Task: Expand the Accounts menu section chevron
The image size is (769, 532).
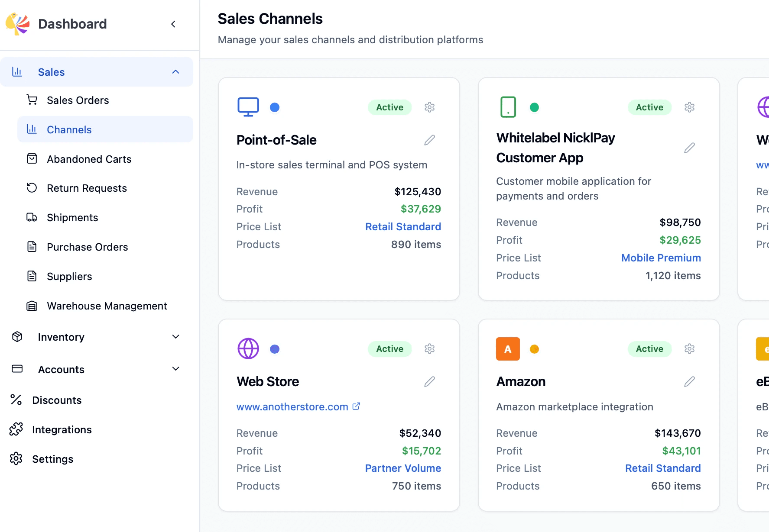Action: [175, 369]
